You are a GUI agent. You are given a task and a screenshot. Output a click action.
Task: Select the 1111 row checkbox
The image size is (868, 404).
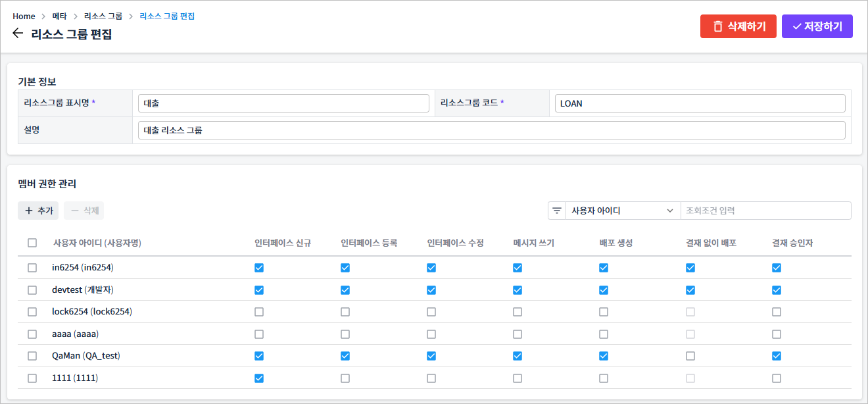[32, 378]
